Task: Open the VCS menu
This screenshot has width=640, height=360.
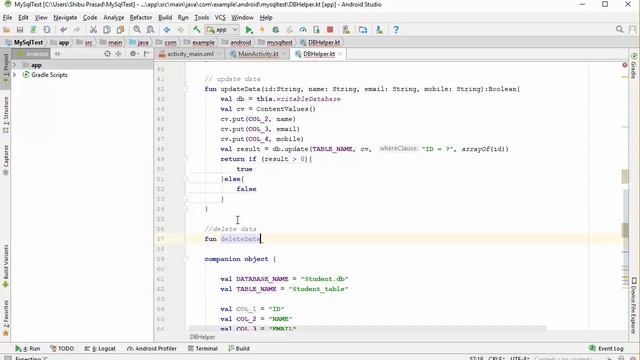Action: coord(220,18)
